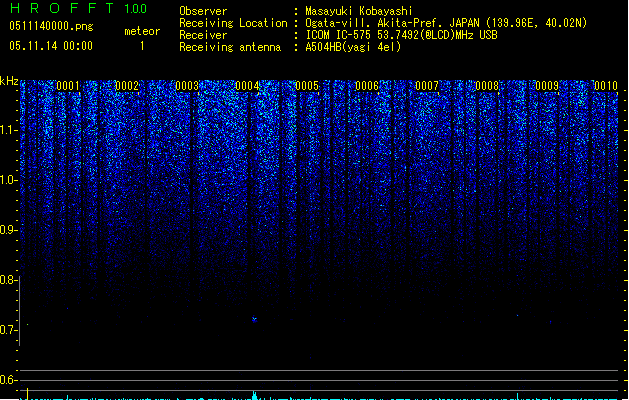
Task: Click the date stamp 05.11.14 00:00
Action: click(x=51, y=46)
